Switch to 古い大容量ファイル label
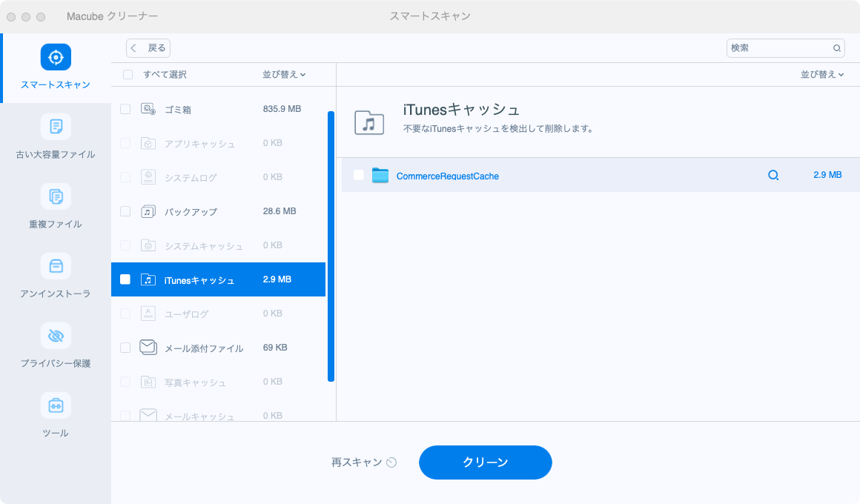Image resolution: width=860 pixels, height=504 pixels. point(56,155)
